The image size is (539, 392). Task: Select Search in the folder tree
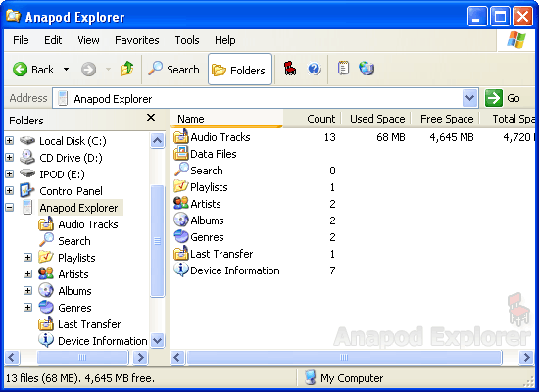(74, 241)
